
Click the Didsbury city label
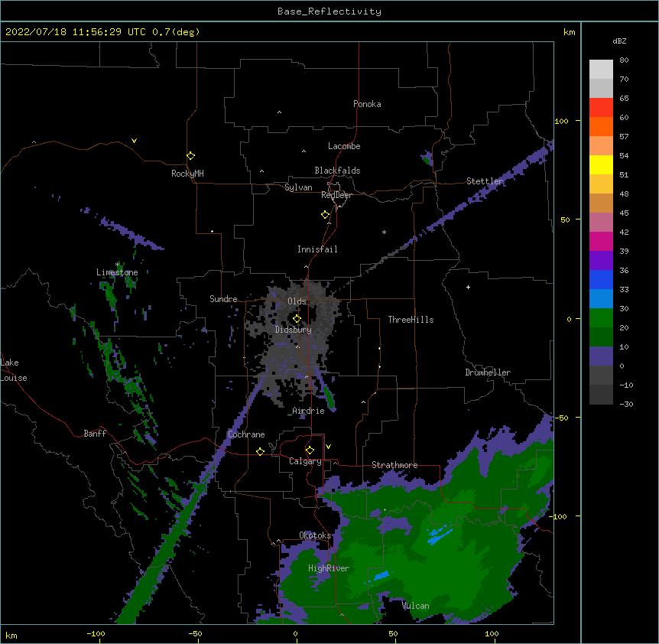[293, 330]
